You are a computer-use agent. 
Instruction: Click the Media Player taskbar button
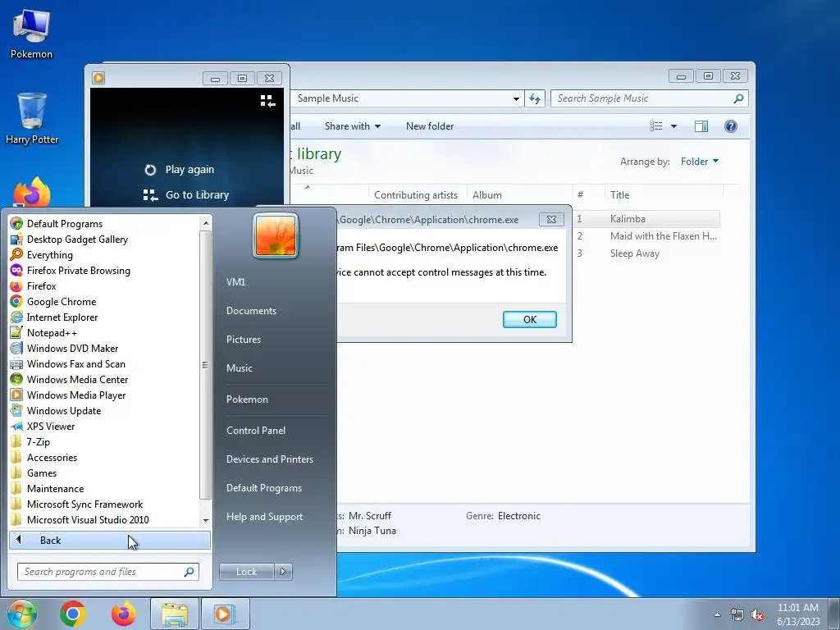(x=225, y=614)
